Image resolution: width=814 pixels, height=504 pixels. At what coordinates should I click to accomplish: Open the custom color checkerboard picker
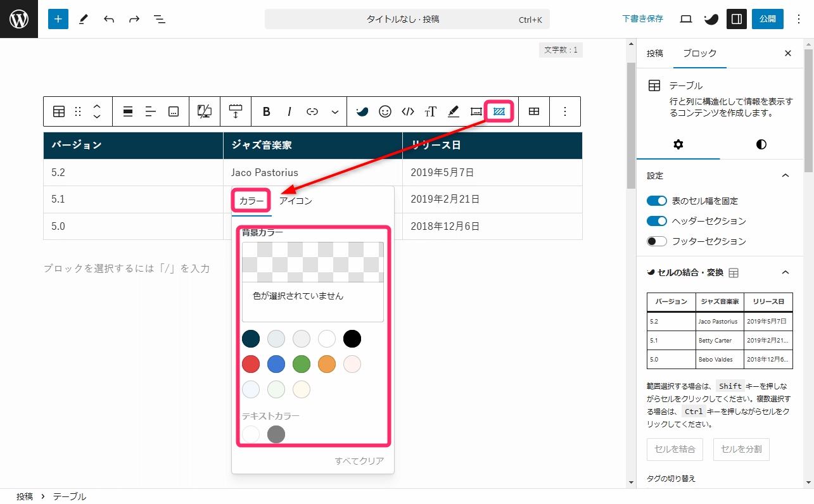pyautogui.click(x=313, y=262)
